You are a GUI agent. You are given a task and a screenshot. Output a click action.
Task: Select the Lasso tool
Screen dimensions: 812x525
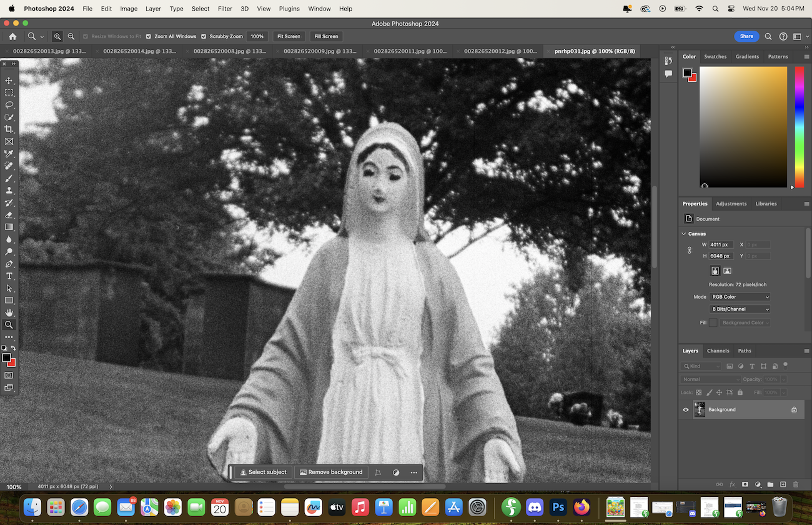tap(9, 105)
